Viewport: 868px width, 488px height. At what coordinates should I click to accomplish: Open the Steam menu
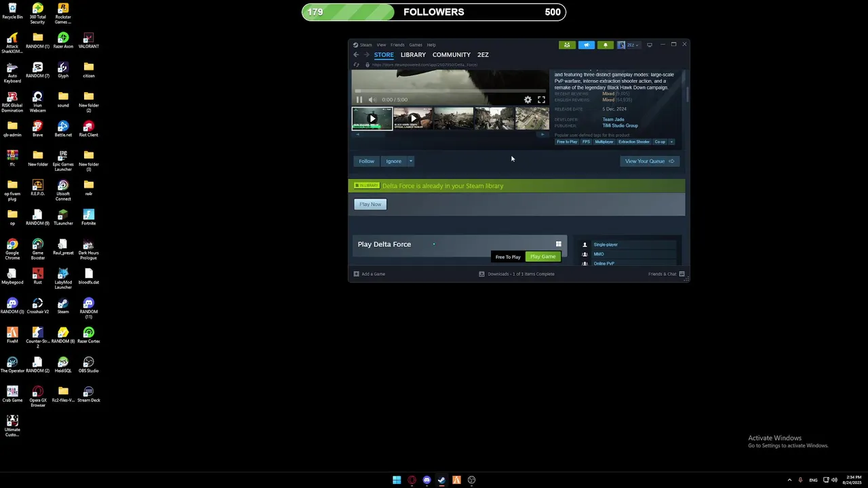coord(366,45)
